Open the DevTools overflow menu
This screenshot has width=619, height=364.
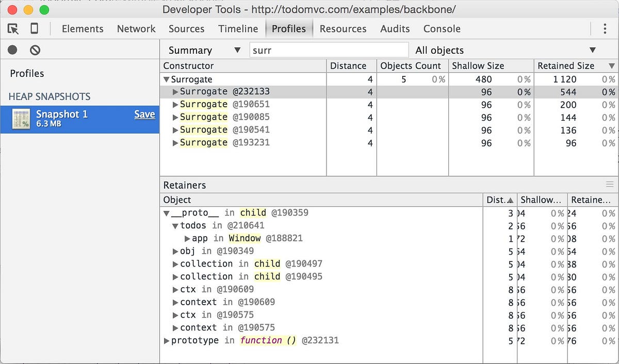[605, 29]
